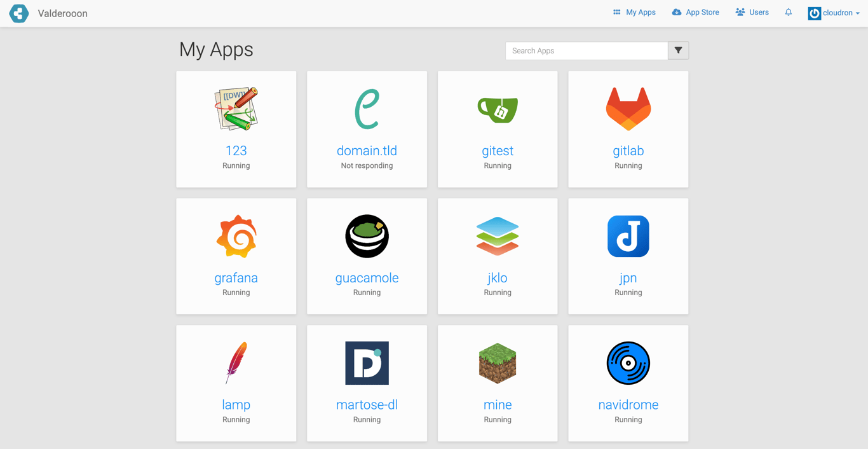Click the notifications bell icon
Image resolution: width=868 pixels, height=449 pixels.
[788, 12]
